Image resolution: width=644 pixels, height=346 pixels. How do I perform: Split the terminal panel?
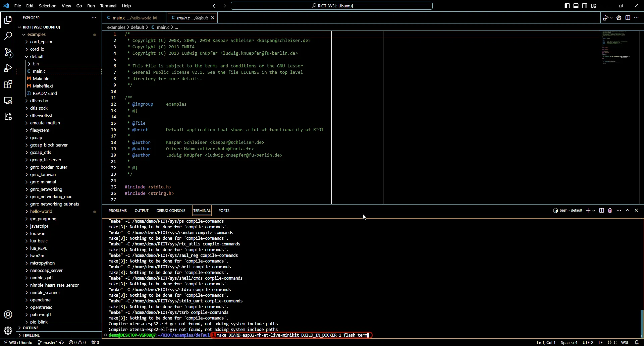pyautogui.click(x=602, y=210)
